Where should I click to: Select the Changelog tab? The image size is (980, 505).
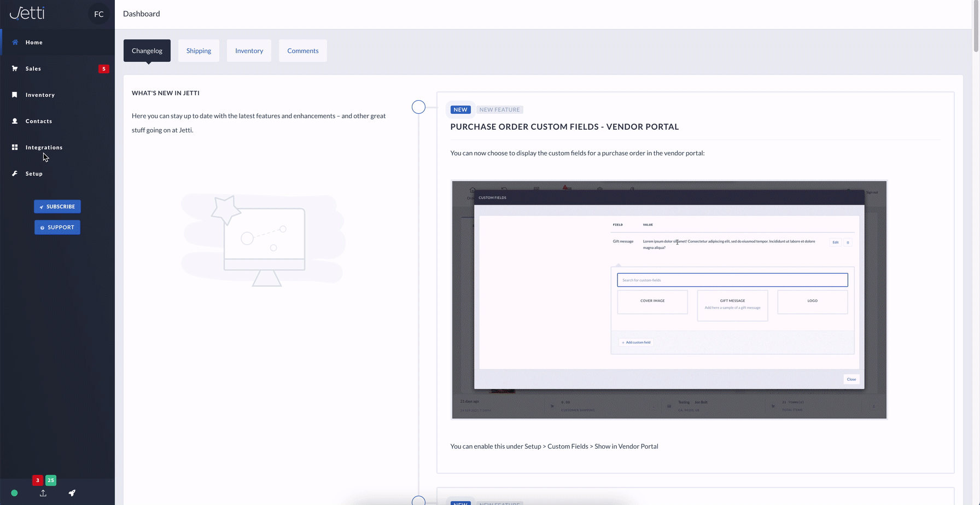(147, 50)
